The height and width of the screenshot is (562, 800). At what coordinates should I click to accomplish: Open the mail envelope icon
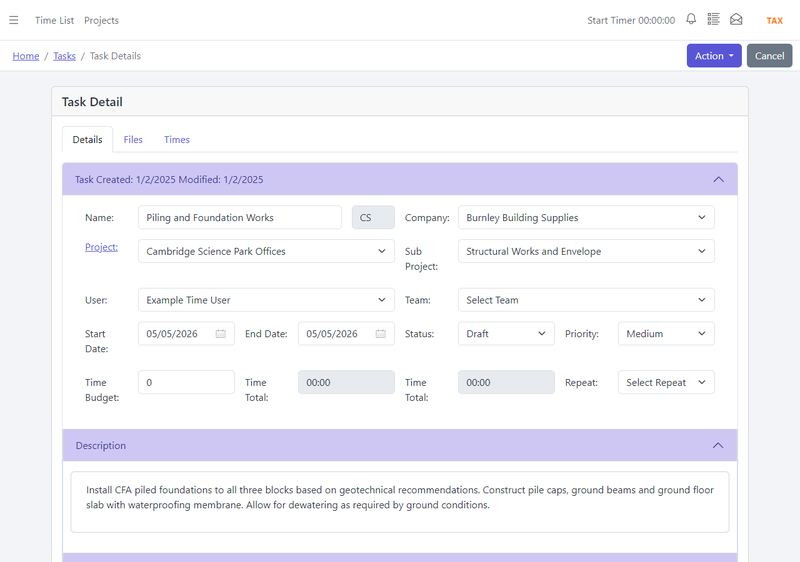[x=736, y=19]
